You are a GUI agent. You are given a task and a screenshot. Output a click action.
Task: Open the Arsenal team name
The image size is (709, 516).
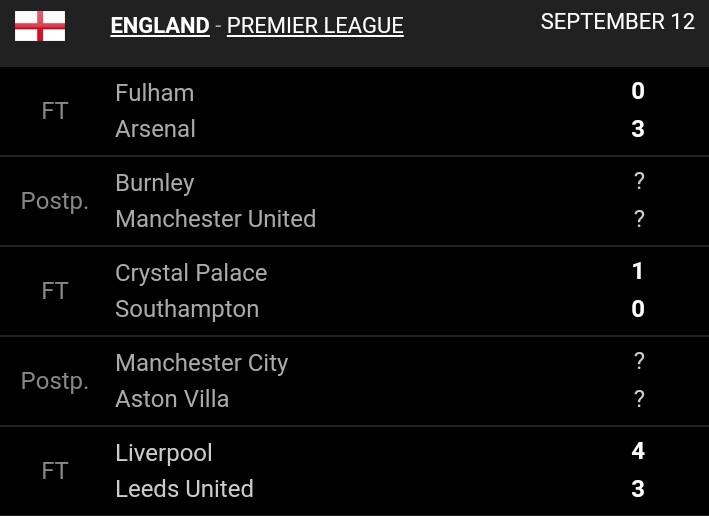156,129
